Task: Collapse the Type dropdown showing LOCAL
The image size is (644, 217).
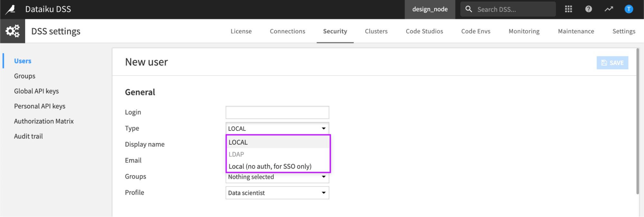Action: click(277, 129)
